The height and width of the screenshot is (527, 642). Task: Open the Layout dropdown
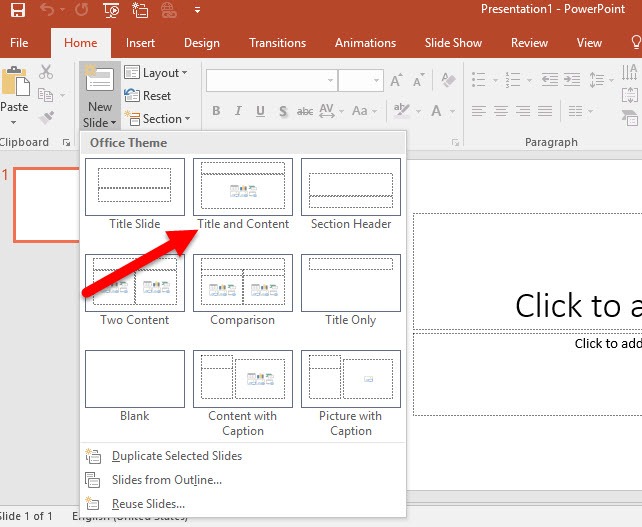[x=156, y=73]
